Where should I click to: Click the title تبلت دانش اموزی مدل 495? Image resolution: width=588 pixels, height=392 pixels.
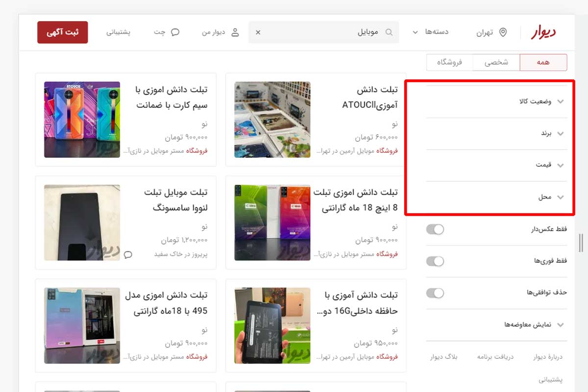coord(167,302)
